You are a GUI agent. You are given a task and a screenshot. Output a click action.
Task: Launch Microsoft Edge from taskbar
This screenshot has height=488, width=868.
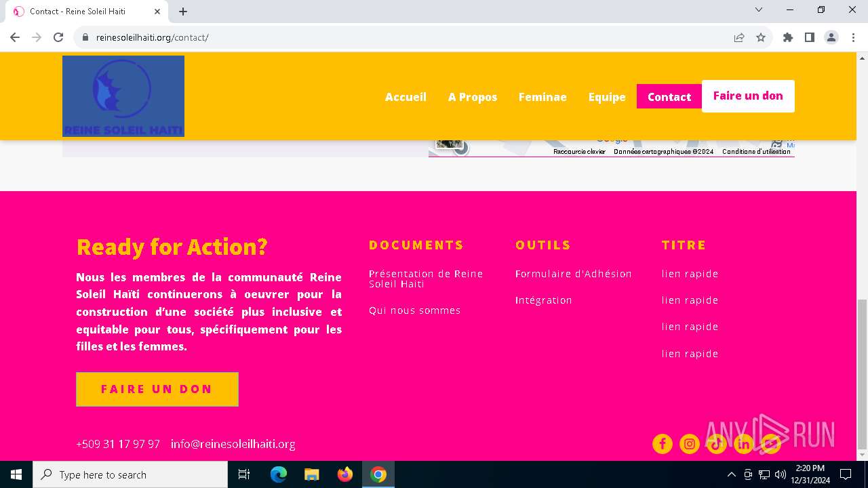coord(279,474)
